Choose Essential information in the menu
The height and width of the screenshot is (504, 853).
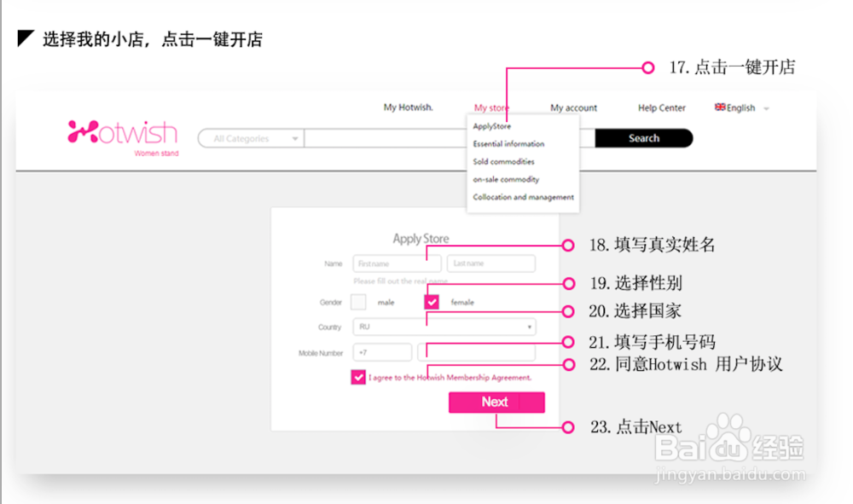(508, 143)
